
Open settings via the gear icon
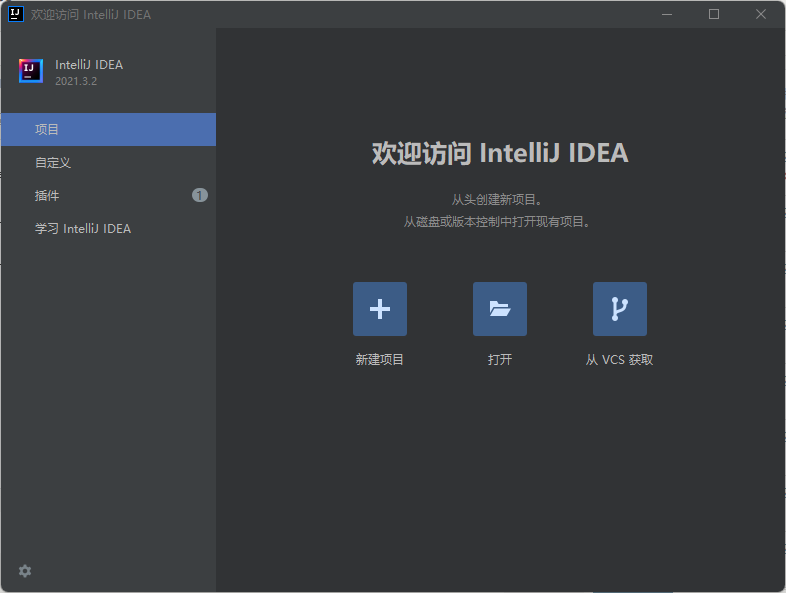(25, 571)
